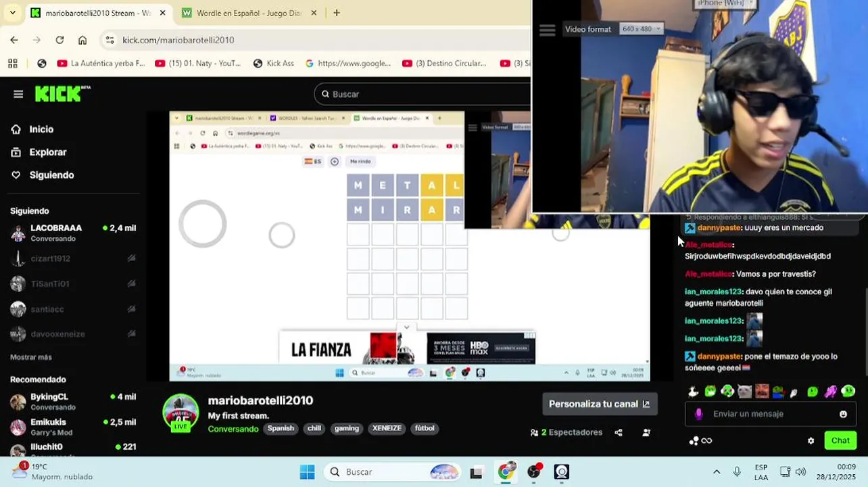Show hidden system tray icons
Viewport: 868px width, 487px height.
[x=717, y=472]
